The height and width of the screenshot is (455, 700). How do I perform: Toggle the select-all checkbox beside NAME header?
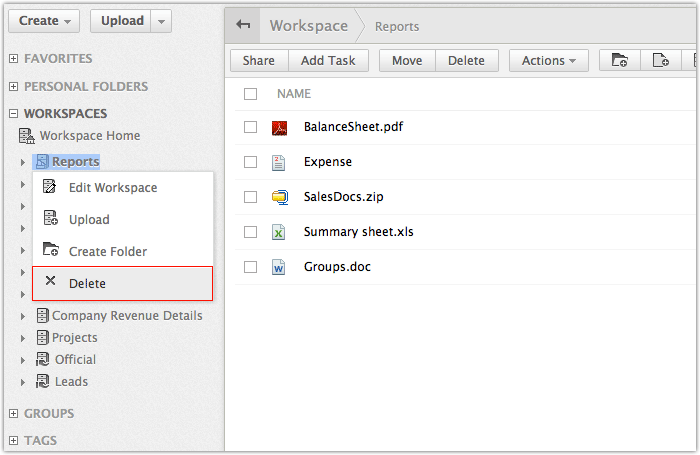(251, 94)
